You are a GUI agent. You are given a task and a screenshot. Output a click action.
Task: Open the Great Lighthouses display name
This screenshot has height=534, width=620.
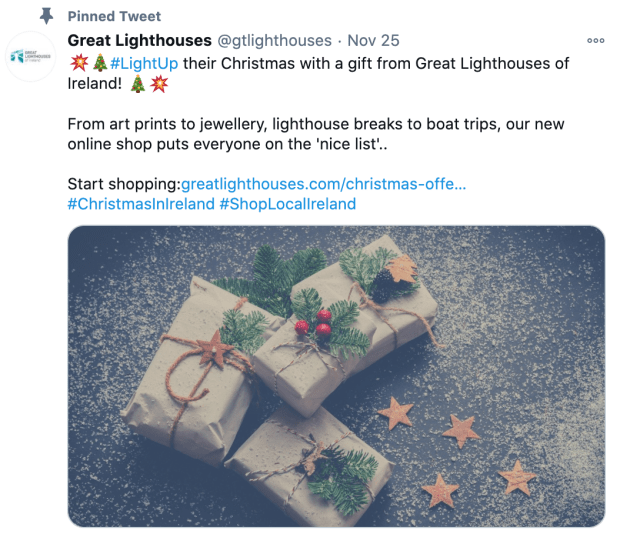(140, 40)
